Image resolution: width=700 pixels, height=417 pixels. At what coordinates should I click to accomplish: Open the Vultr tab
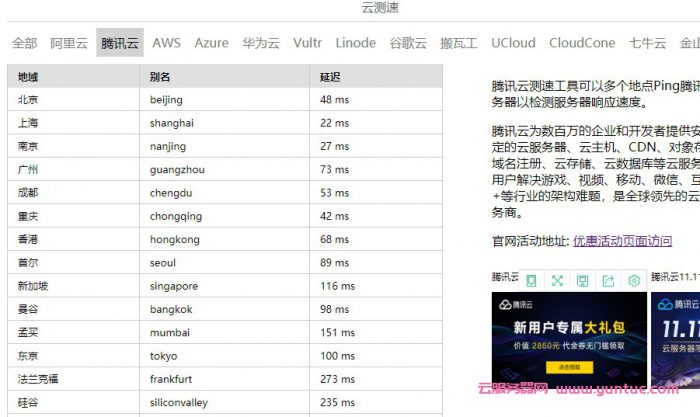pos(307,43)
